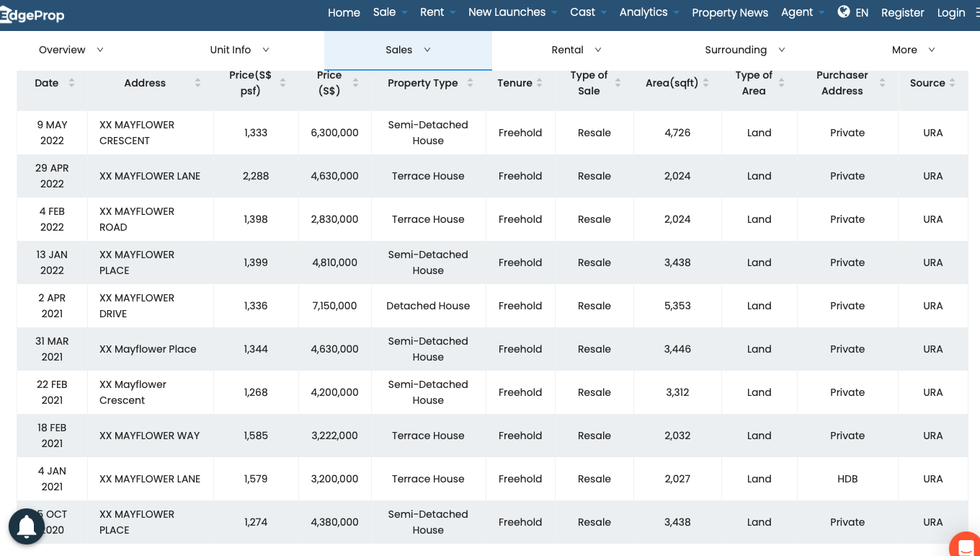Sort by Price (S$ psf) arrows
The width and height of the screenshot is (980, 556).
(282, 83)
